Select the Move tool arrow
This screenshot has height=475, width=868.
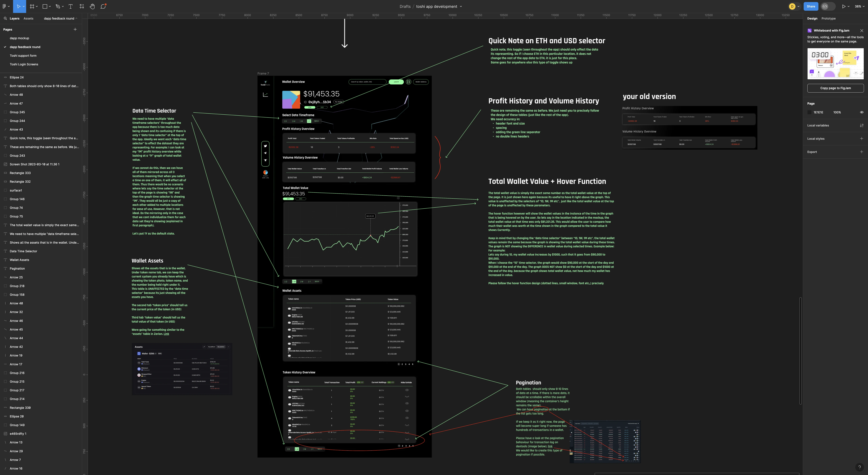click(x=18, y=6)
